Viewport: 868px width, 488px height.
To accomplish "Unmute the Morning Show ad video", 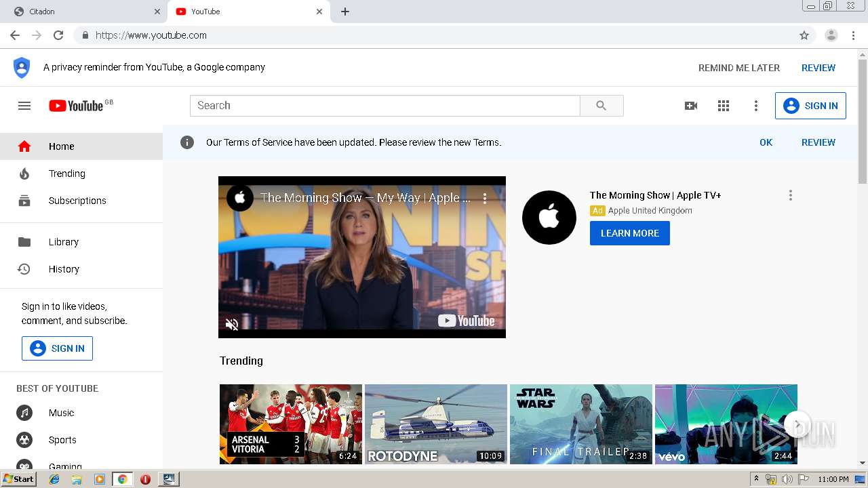I will click(232, 324).
